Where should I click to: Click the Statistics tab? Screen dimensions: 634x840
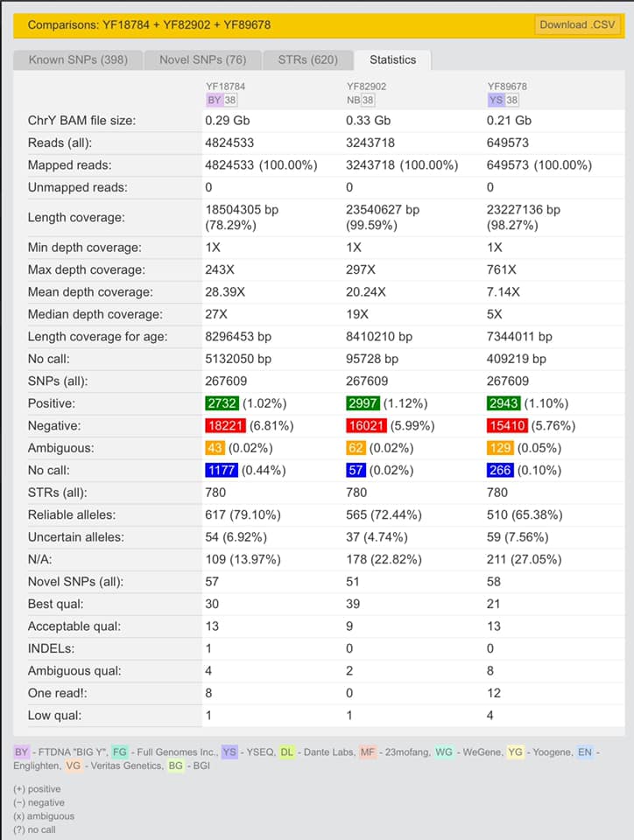392,59
